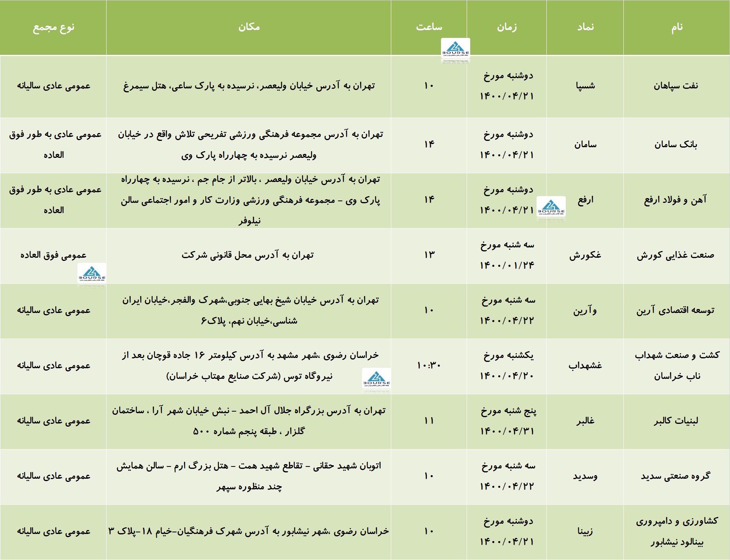Viewport: 730px width, 560px height.
Task: Click 'سامان' in the نماد column
Action: 585,145
